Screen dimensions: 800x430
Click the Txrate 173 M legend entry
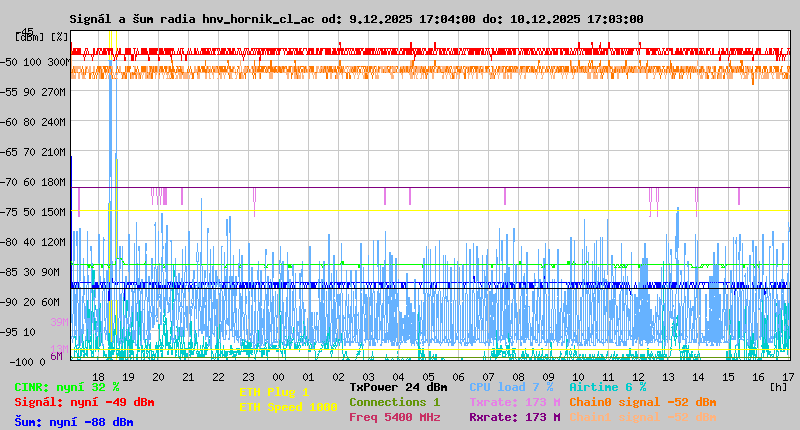point(514,402)
